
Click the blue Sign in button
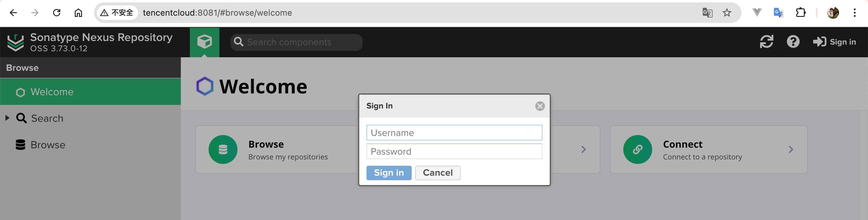point(389,173)
